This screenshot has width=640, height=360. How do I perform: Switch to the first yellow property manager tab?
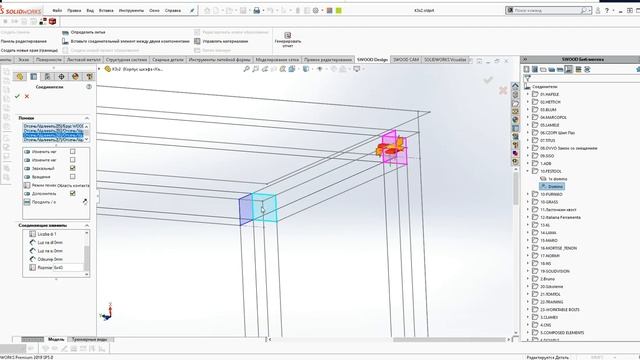tap(20, 76)
